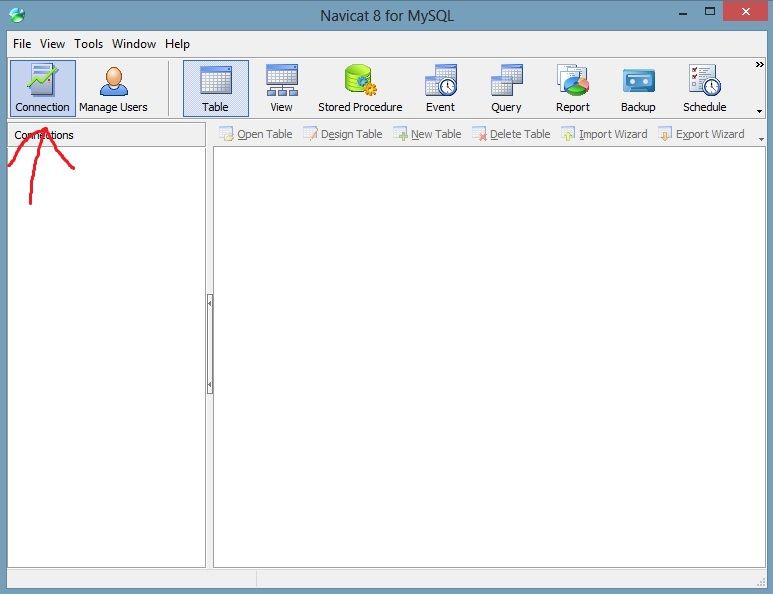Open main toolbar options dropdown arrow
The height and width of the screenshot is (594, 773).
coord(760,111)
